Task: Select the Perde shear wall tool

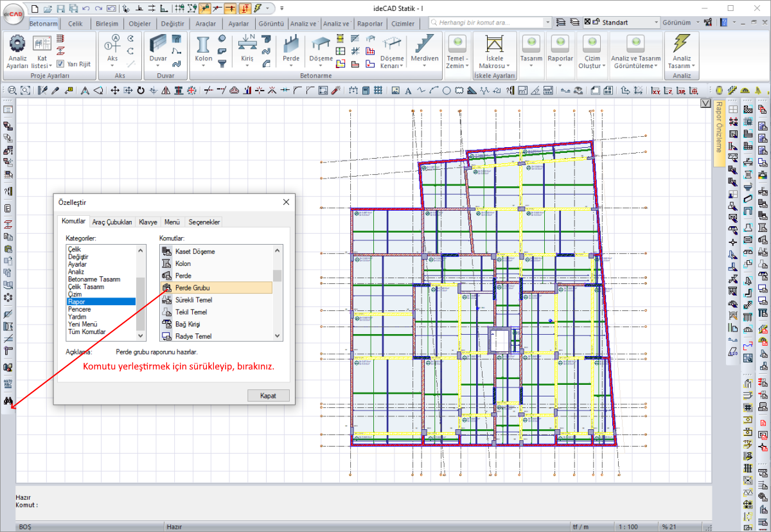Action: [291, 45]
